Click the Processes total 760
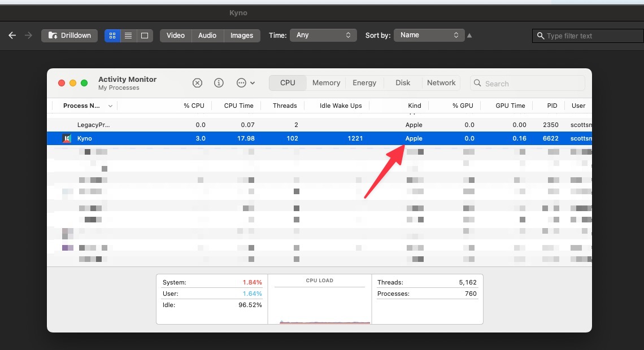 [x=471, y=294]
